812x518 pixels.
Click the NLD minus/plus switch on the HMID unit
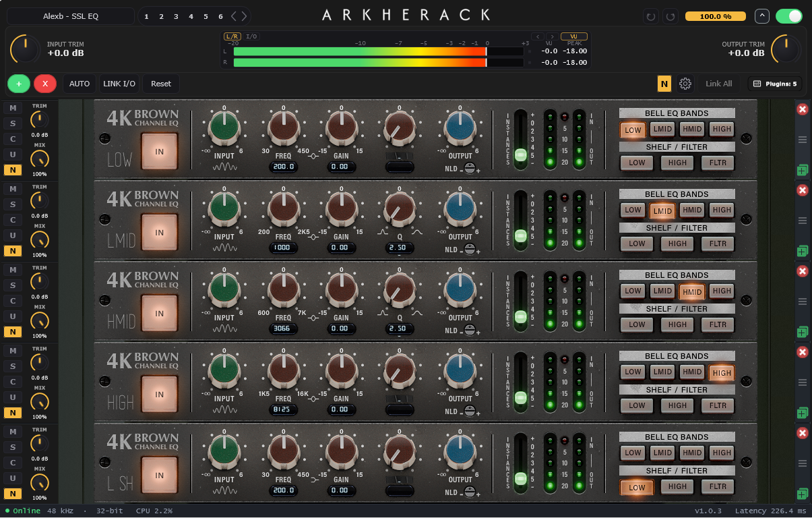(470, 330)
